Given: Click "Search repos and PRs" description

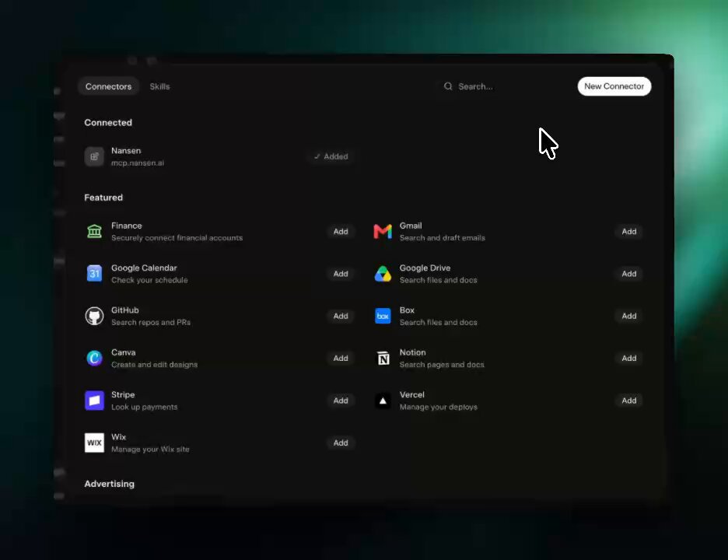Looking at the screenshot, I should pyautogui.click(x=151, y=322).
